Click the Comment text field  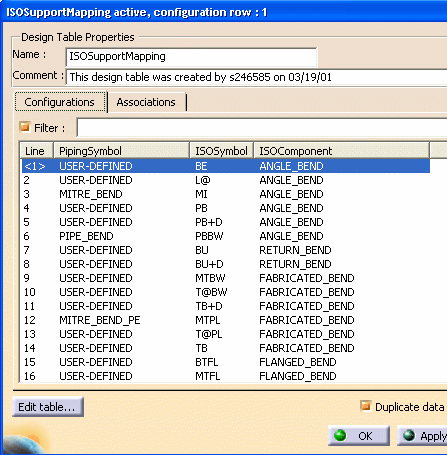pos(256,77)
